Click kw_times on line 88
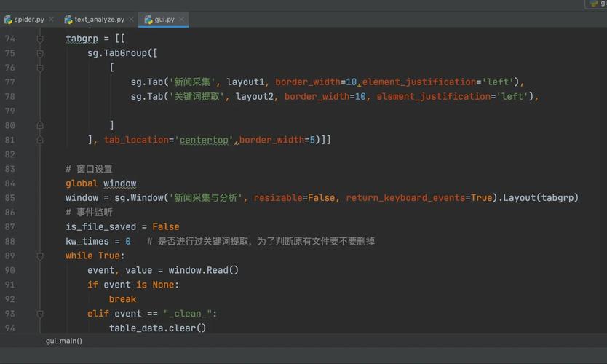The image size is (607, 364). 87,241
